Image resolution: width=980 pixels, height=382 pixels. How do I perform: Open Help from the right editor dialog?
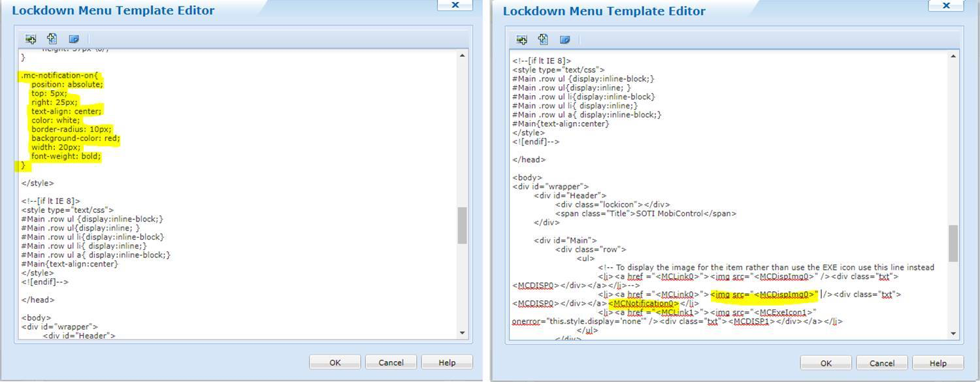click(x=938, y=362)
